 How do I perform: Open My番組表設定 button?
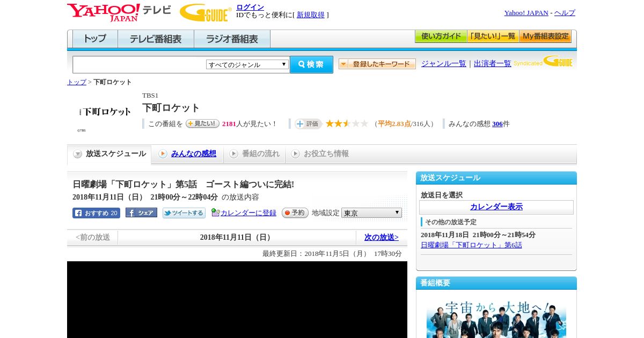click(x=545, y=36)
